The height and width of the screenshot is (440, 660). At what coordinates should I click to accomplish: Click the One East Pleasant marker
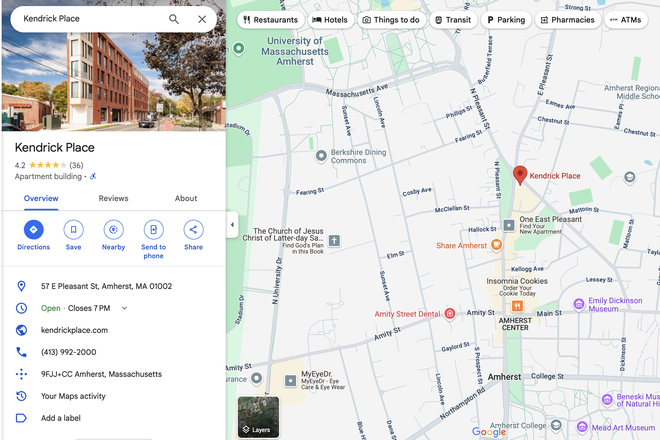[509, 225]
